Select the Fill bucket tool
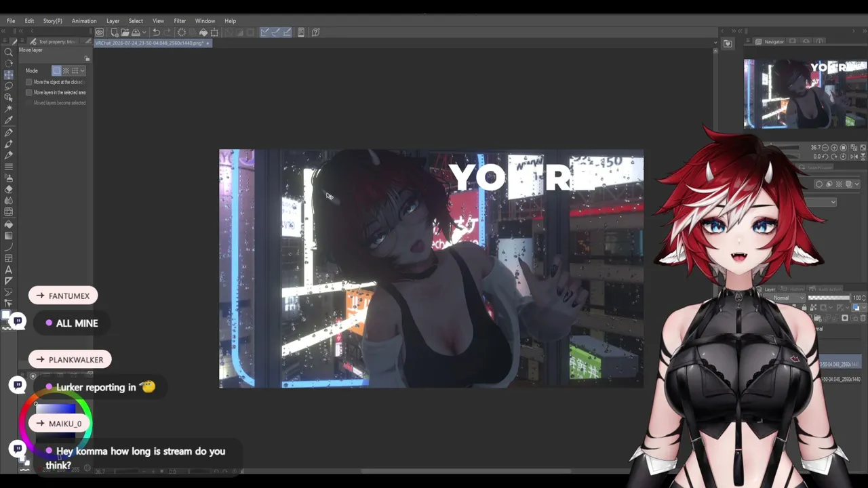This screenshot has width=868, height=488. click(9, 224)
